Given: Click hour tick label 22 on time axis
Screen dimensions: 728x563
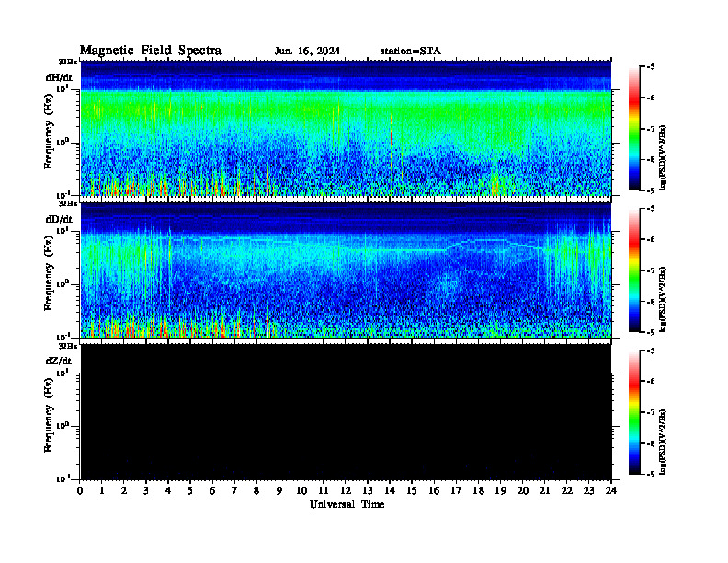Looking at the screenshot, I should click(567, 491).
